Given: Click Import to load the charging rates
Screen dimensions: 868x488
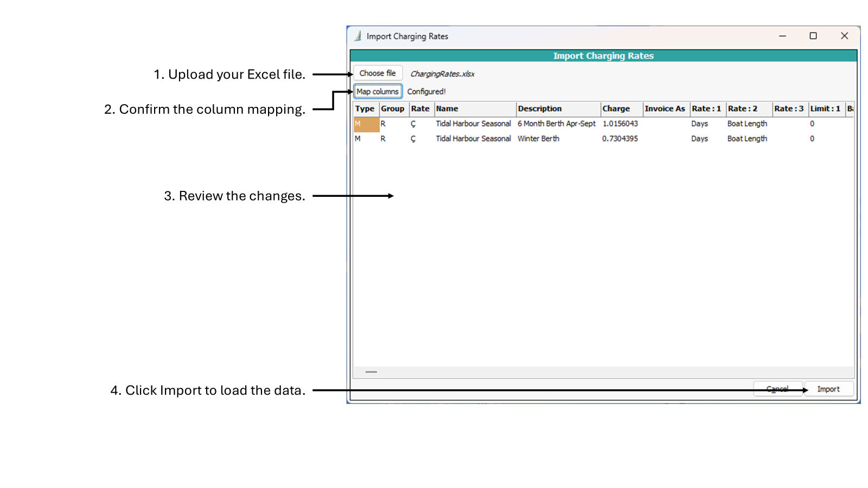Looking at the screenshot, I should tap(828, 389).
